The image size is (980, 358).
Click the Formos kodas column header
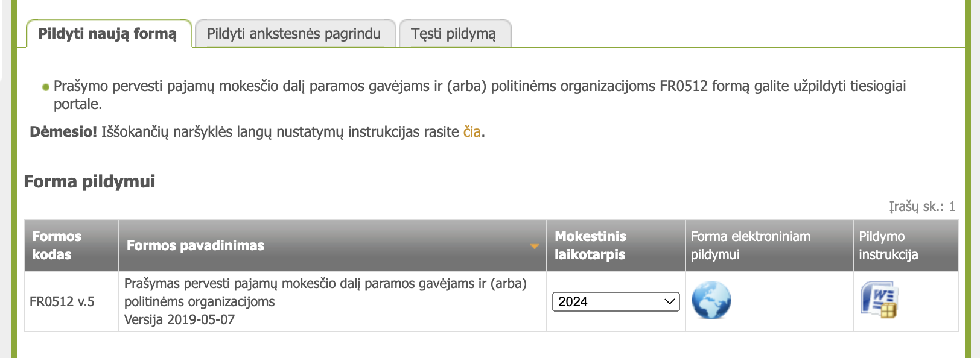coord(57,245)
